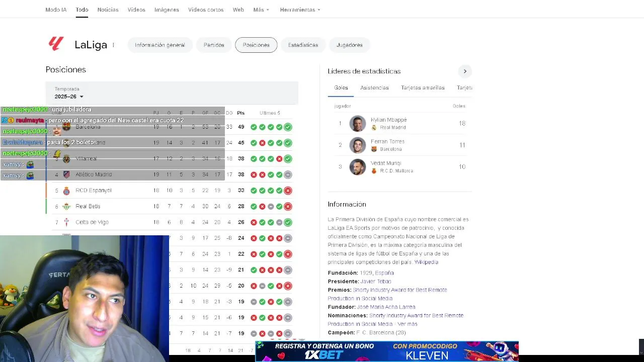Select the Partidos chip
644x362 pixels.
[214, 45]
